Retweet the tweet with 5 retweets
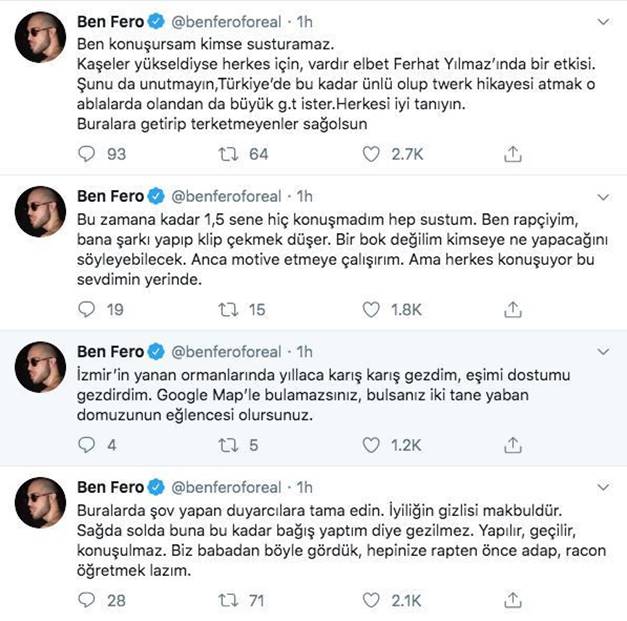627x621 pixels. pos(228,445)
